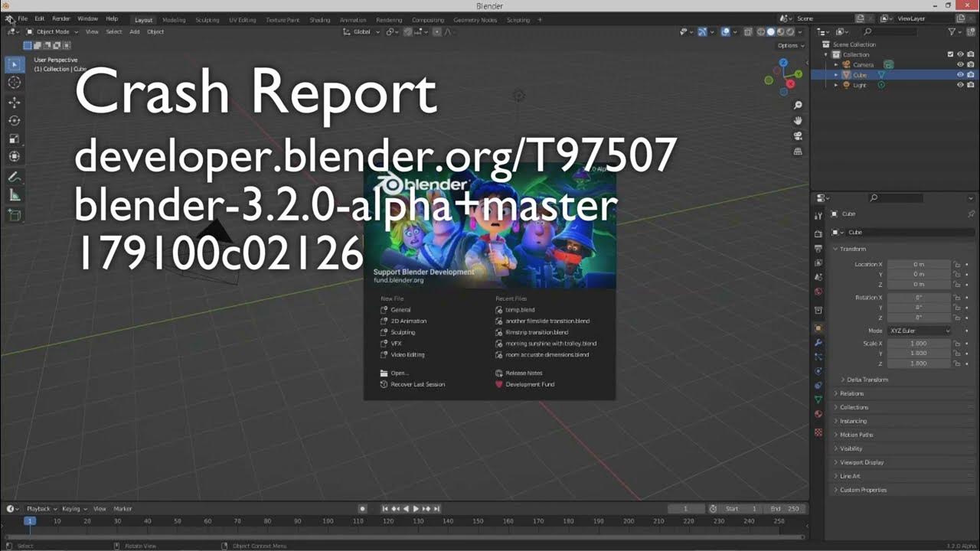The height and width of the screenshot is (551, 980).
Task: Open the File menu
Action: [23, 18]
